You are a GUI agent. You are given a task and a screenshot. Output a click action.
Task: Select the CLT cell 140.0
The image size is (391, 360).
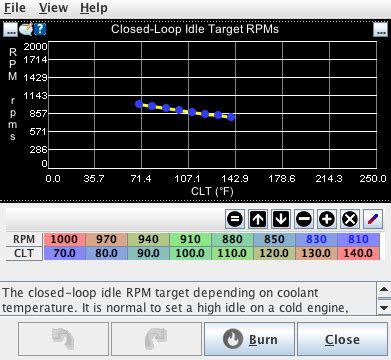(x=358, y=253)
